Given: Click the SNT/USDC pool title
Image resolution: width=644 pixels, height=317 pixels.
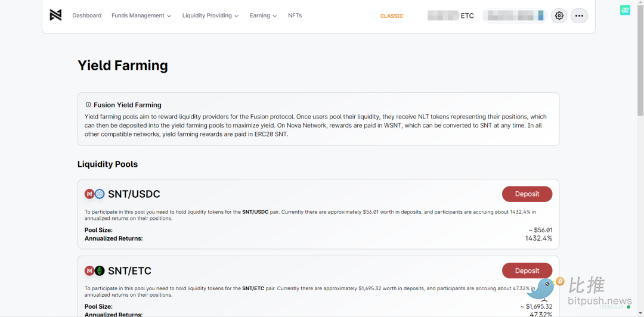Looking at the screenshot, I should [x=134, y=194].
